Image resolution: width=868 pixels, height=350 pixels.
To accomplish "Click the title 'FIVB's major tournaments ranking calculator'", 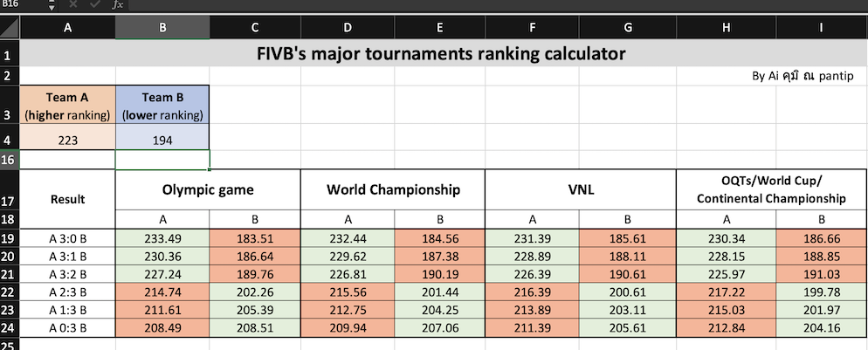I will (x=441, y=55).
